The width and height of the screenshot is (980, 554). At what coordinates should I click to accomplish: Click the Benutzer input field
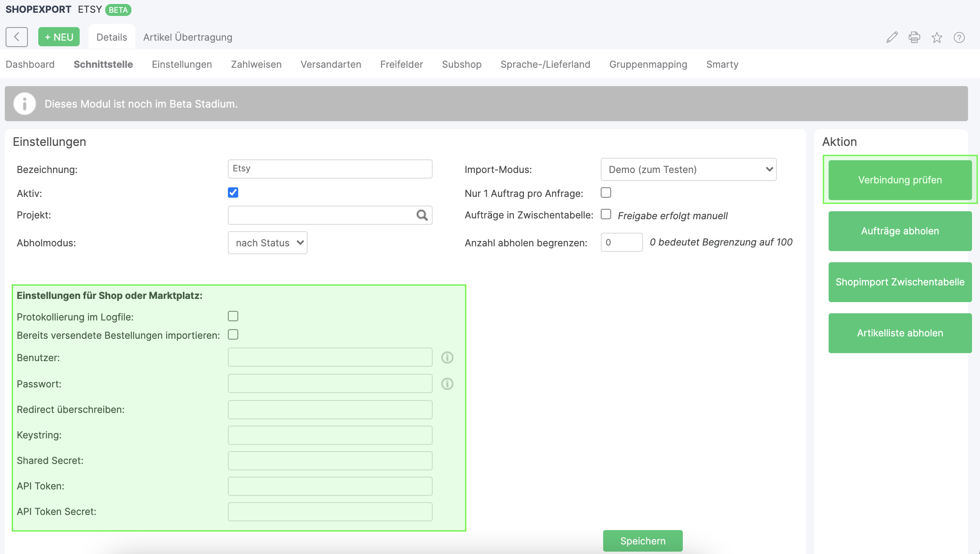click(x=330, y=357)
